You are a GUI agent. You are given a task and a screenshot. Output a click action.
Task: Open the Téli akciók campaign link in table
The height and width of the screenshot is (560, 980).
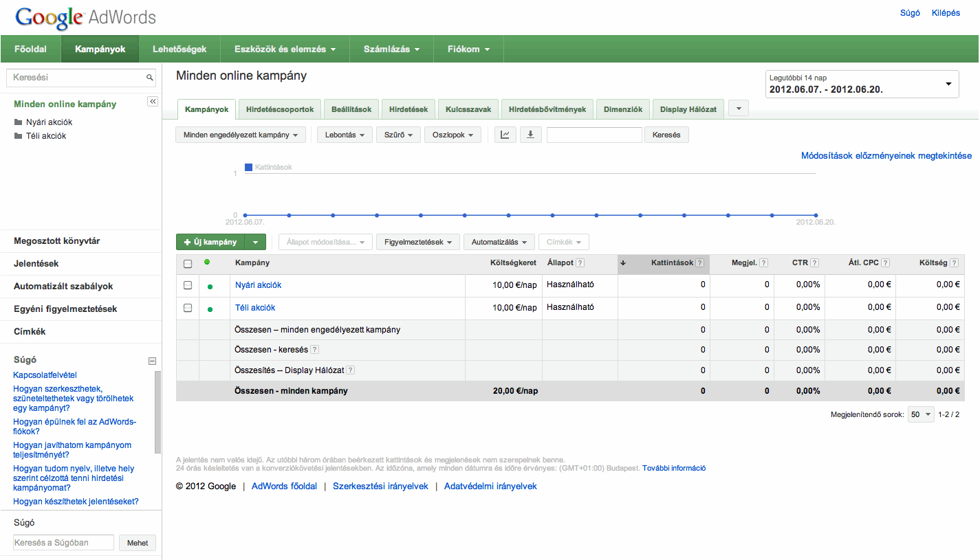255,308
